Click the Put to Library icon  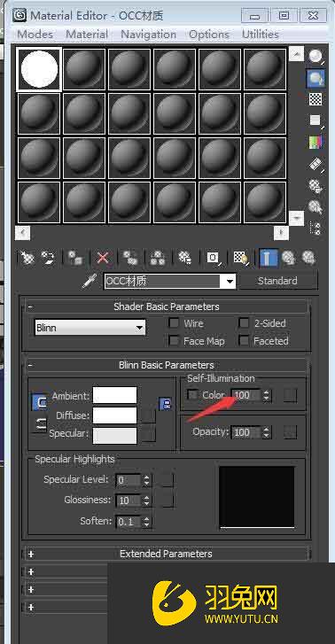pos(185,258)
